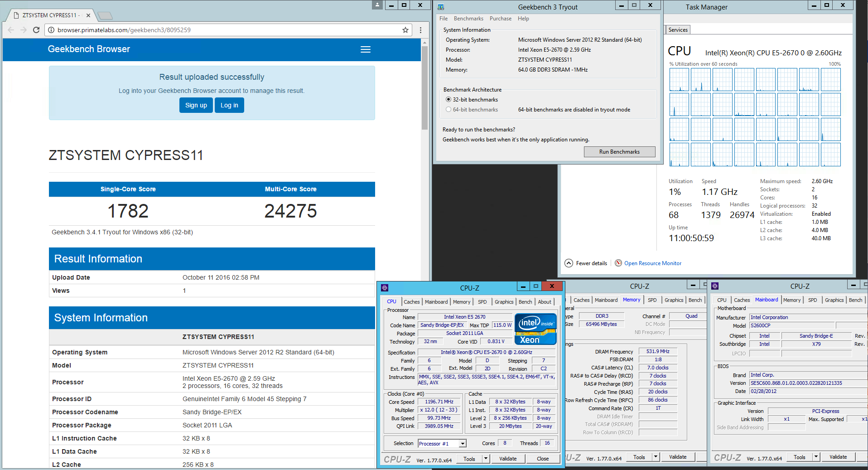Open Geekbench Browser hamburger menu
This screenshot has height=470, width=868.
366,49
